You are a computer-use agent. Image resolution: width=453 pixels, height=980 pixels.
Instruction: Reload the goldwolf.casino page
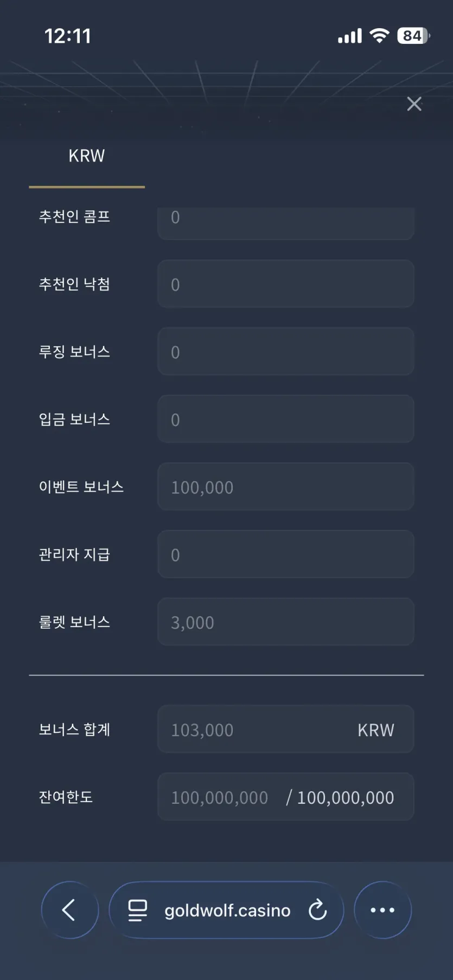pyautogui.click(x=317, y=910)
